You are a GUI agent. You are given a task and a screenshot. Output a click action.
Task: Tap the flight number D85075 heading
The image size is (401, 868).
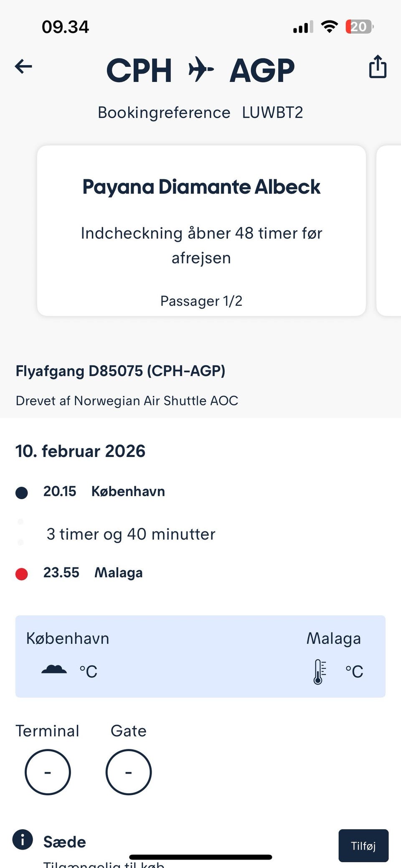point(120,371)
